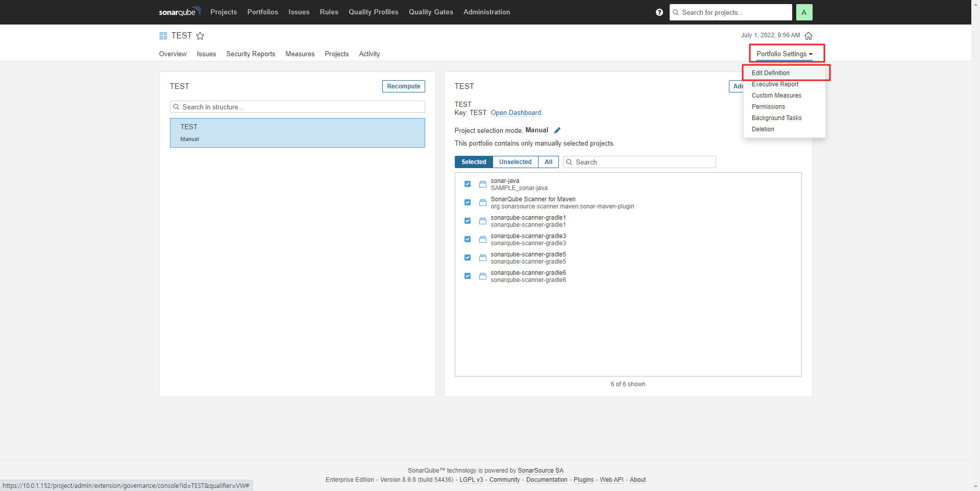This screenshot has height=491, width=980.
Task: Uncheck the sonar-java project checkbox
Action: click(468, 184)
